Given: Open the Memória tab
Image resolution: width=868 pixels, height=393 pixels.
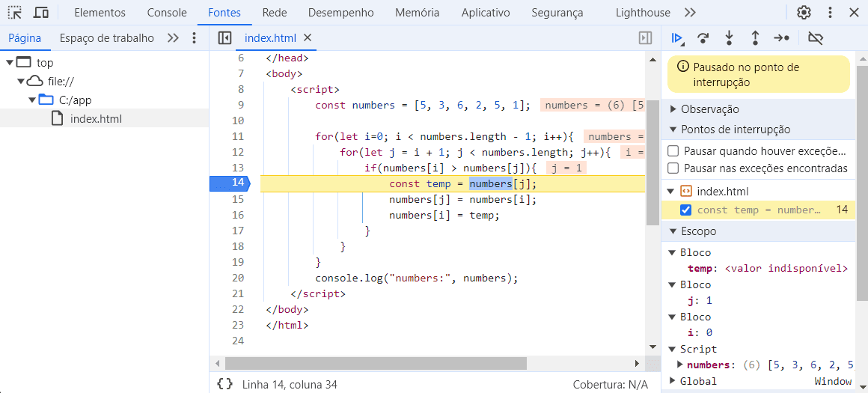Looking at the screenshot, I should click(x=418, y=13).
